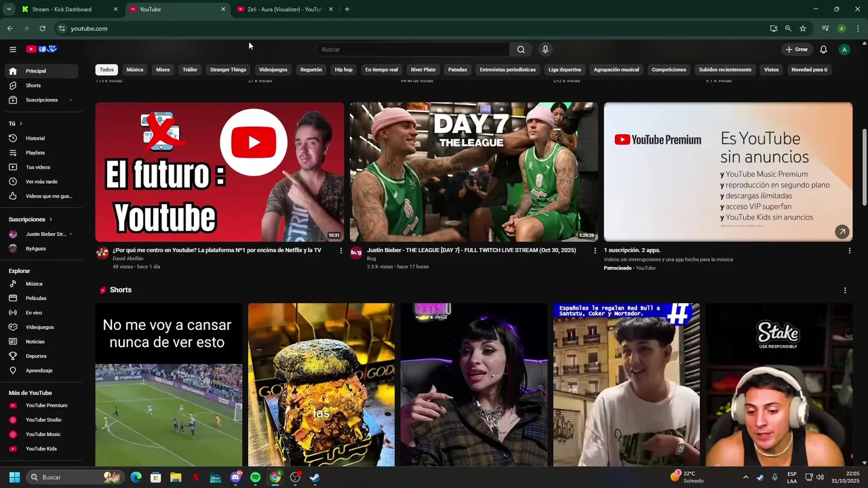Image resolution: width=868 pixels, height=488 pixels.
Task: Play the DAY 7 THE LEAGUE thumbnail
Action: 474,172
